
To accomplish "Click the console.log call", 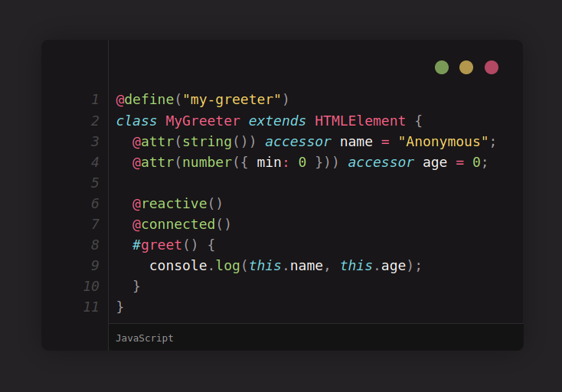I will coord(194,266).
